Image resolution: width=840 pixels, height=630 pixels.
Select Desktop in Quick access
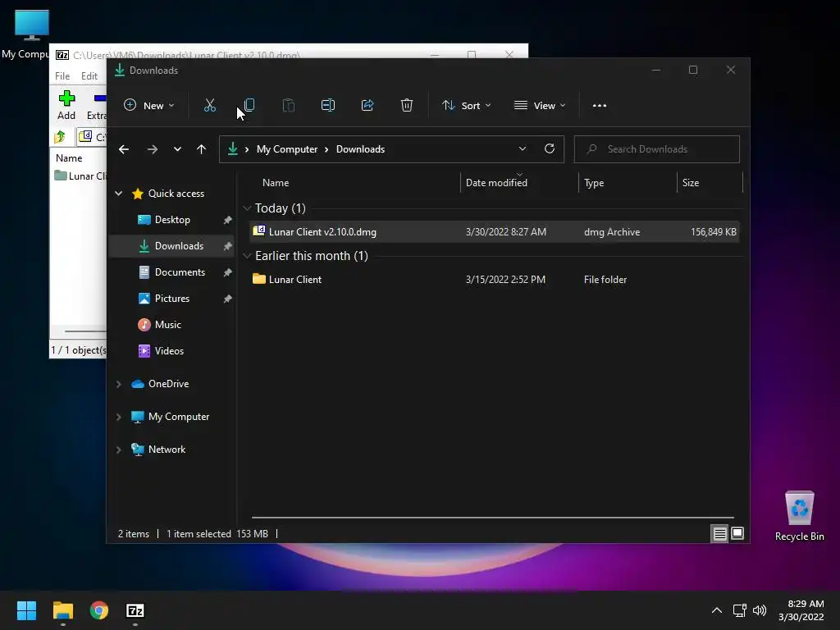point(172,220)
